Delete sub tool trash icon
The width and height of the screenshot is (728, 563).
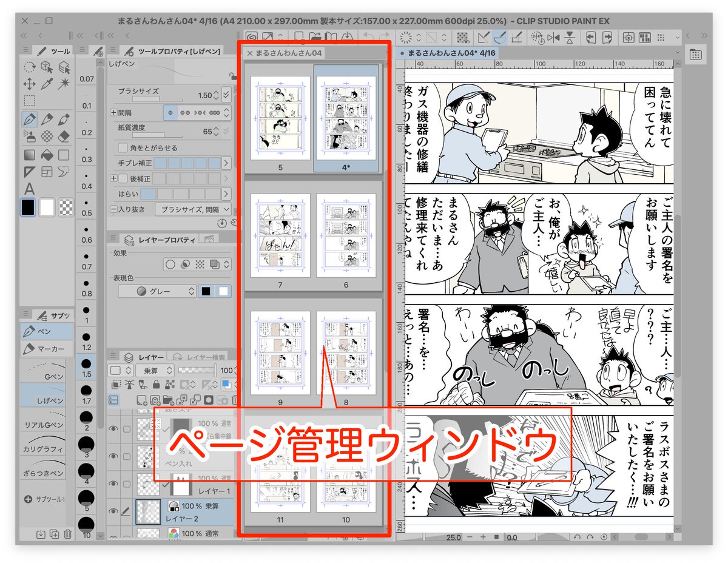(68, 534)
